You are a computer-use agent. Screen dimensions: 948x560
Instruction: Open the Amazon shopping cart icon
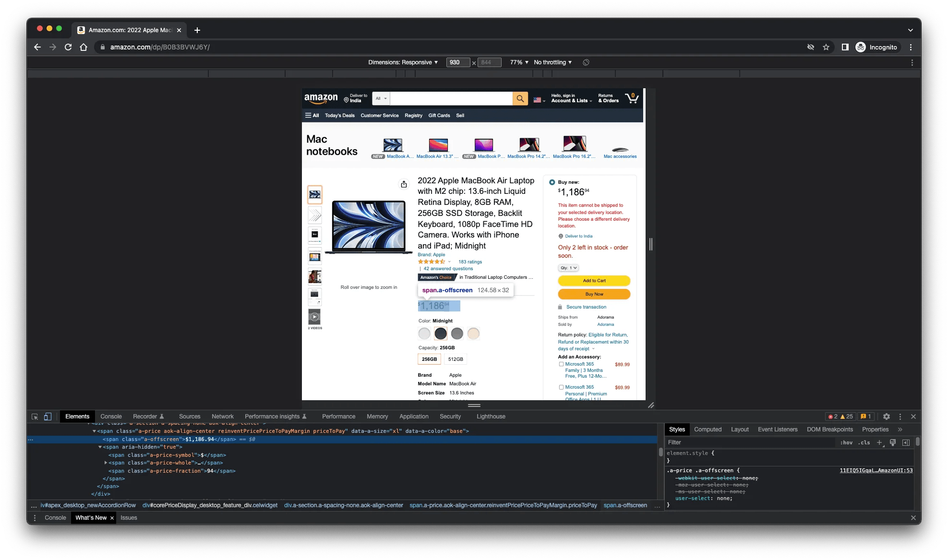click(x=632, y=98)
